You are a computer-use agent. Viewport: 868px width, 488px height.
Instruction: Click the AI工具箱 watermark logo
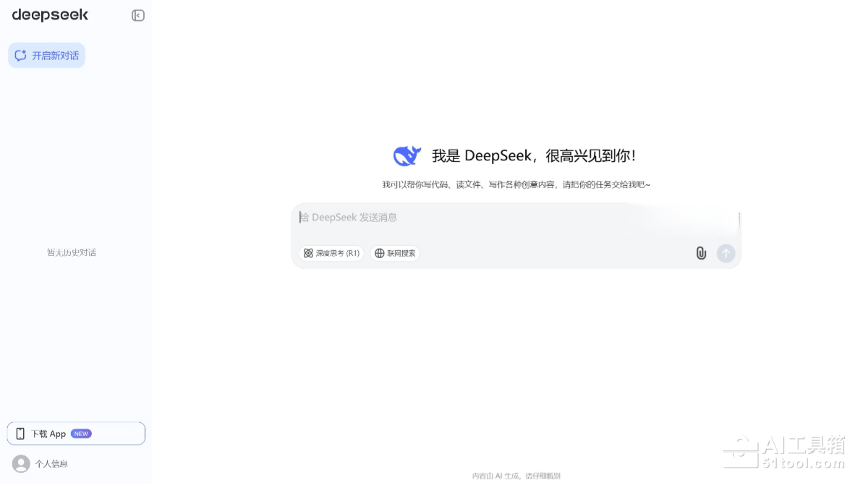pos(784,453)
